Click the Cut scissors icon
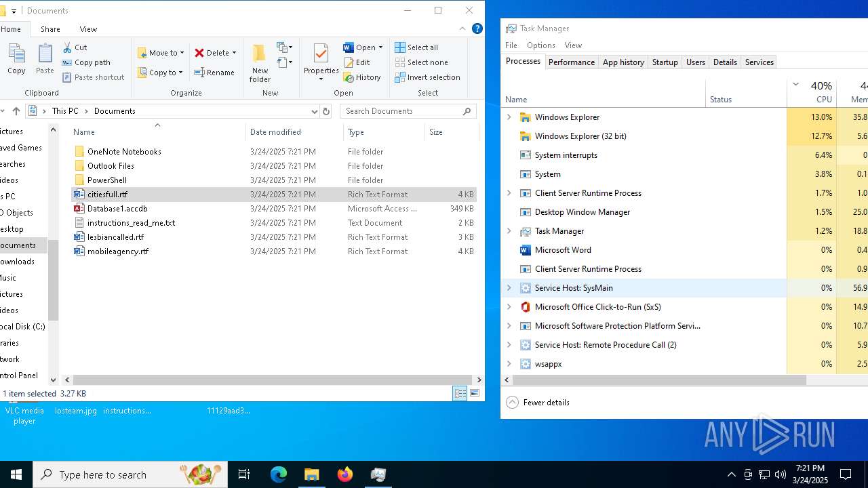Viewport: 868px width, 488px height. click(x=68, y=47)
